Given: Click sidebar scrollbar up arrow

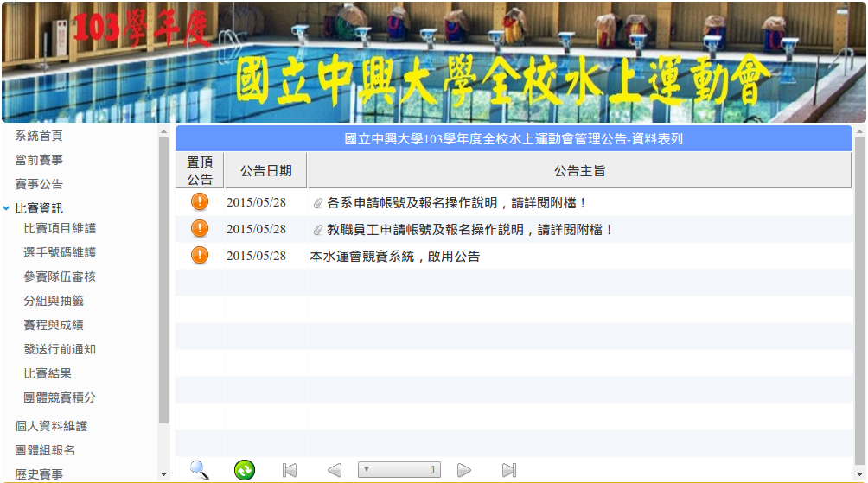Looking at the screenshot, I should coord(163,131).
